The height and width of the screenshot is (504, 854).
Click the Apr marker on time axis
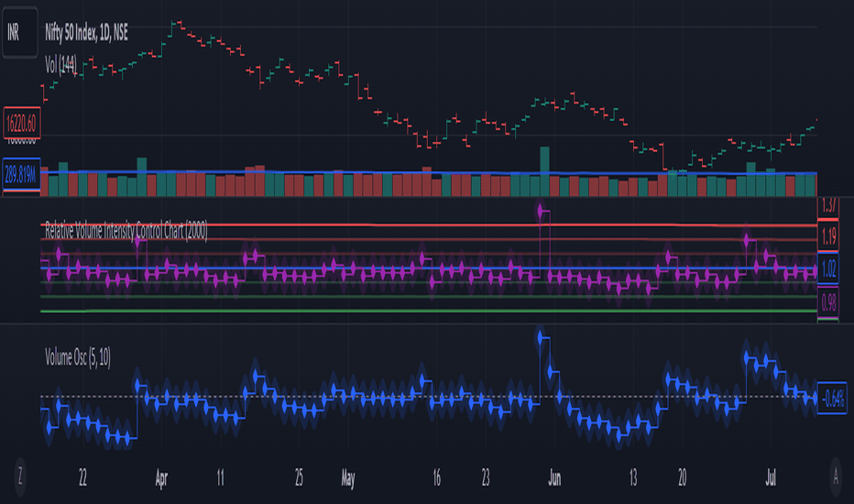click(x=161, y=478)
